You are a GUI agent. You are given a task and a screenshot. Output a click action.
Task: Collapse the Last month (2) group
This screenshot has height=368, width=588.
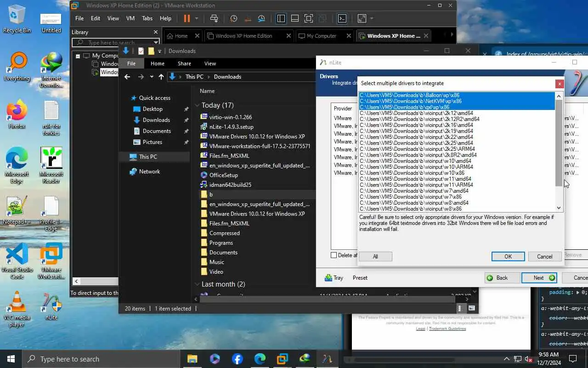tap(197, 284)
